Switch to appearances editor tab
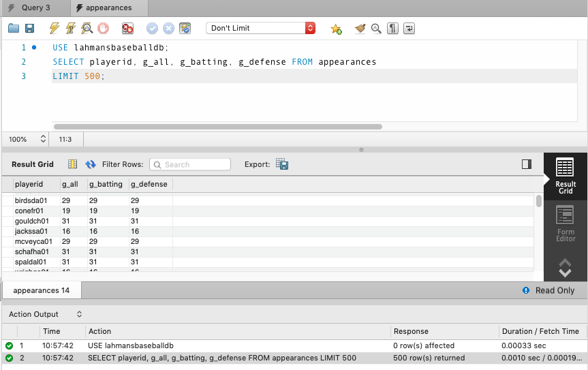 click(x=109, y=8)
